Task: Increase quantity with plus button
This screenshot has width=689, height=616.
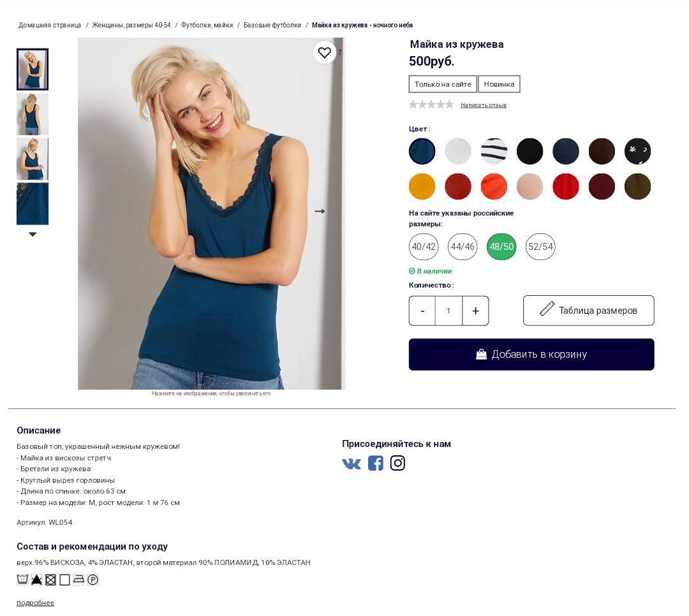Action: (475, 311)
